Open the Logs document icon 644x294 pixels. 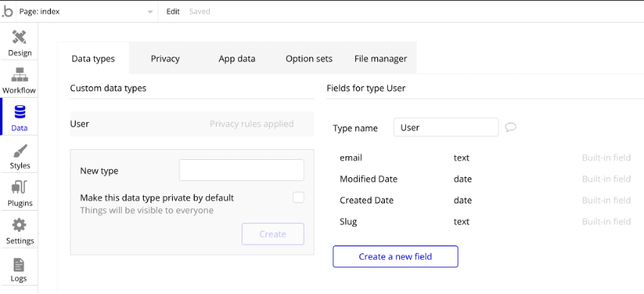tap(19, 265)
